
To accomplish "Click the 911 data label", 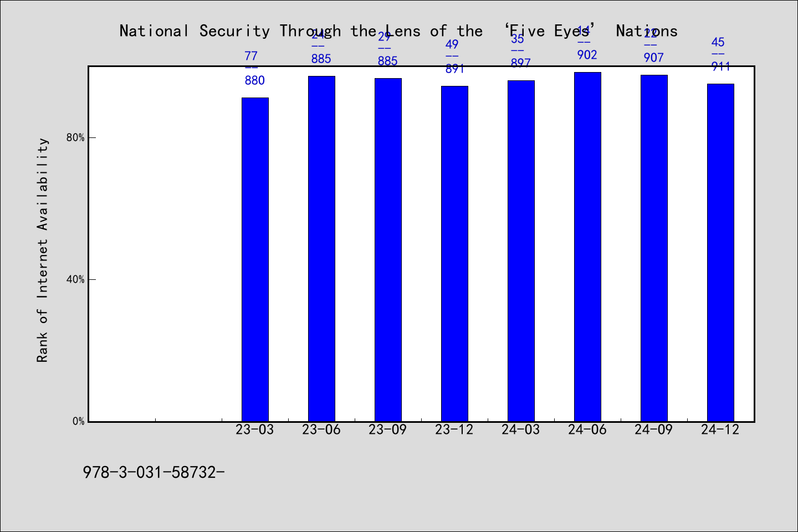I will pos(720,66).
